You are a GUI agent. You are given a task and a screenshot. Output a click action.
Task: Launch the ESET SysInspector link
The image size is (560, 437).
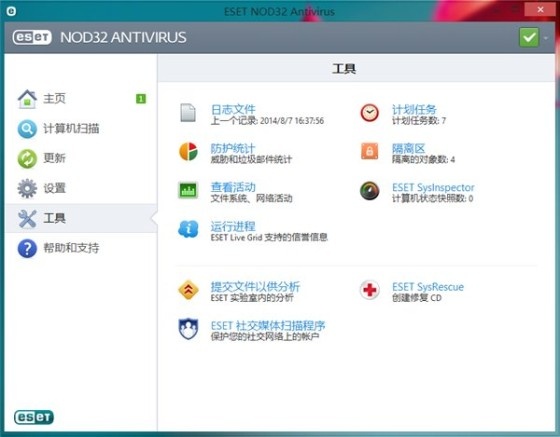point(433,187)
